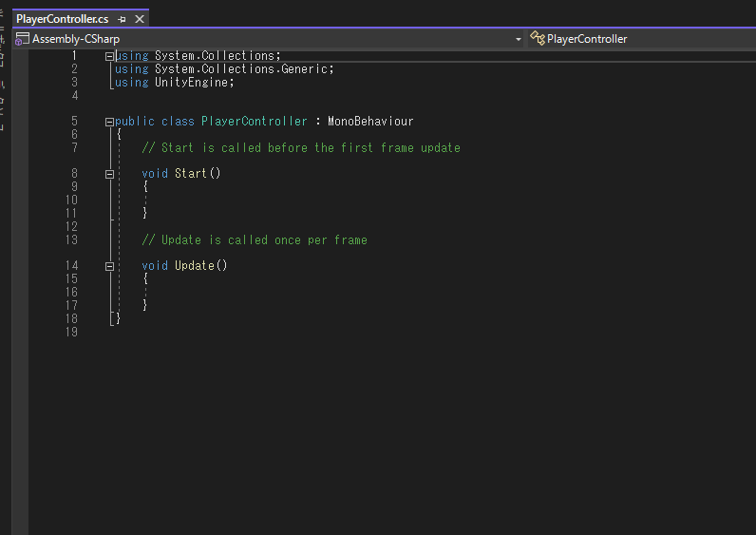Click the PlayerController class icon
This screenshot has width=756, height=535.
point(538,38)
